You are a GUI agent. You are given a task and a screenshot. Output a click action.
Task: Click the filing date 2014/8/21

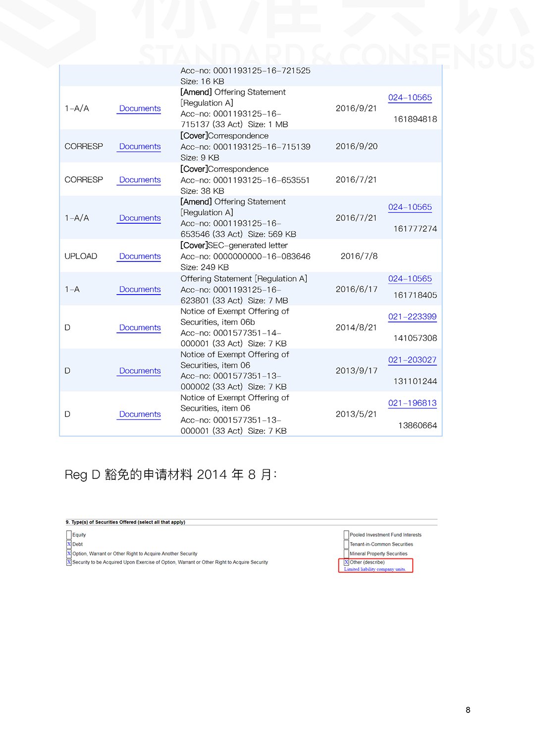click(357, 328)
